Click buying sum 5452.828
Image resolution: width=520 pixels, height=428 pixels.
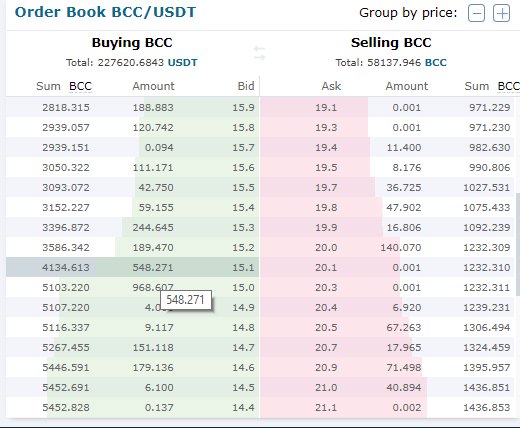point(66,407)
